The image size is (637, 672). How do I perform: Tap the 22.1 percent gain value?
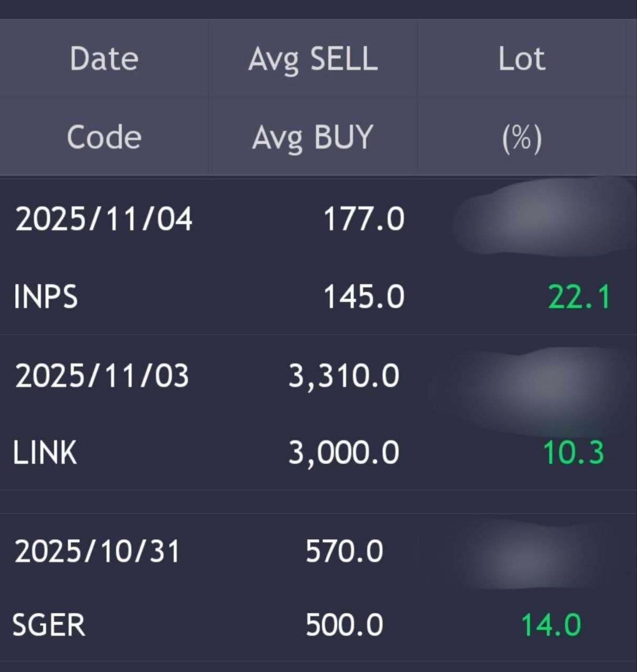[x=579, y=297]
